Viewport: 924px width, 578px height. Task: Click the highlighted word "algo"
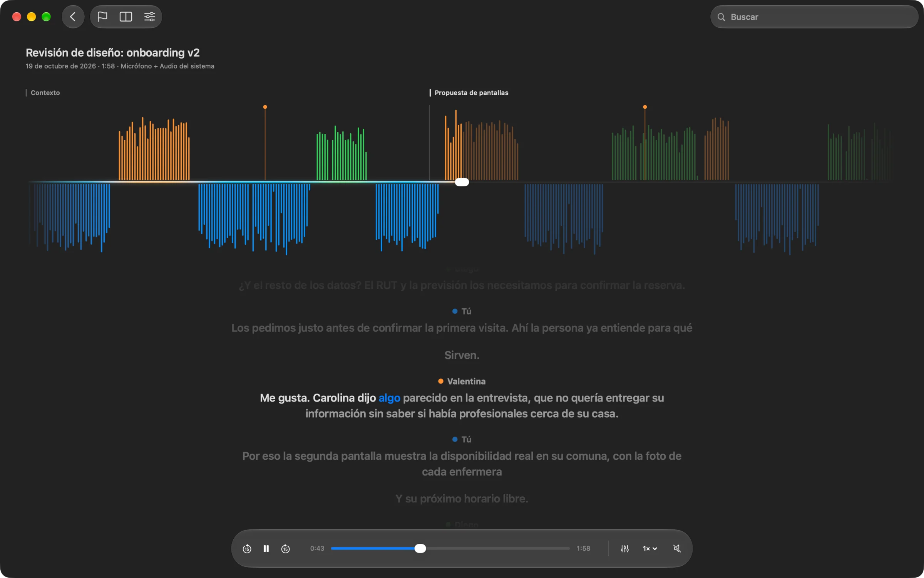pos(389,398)
